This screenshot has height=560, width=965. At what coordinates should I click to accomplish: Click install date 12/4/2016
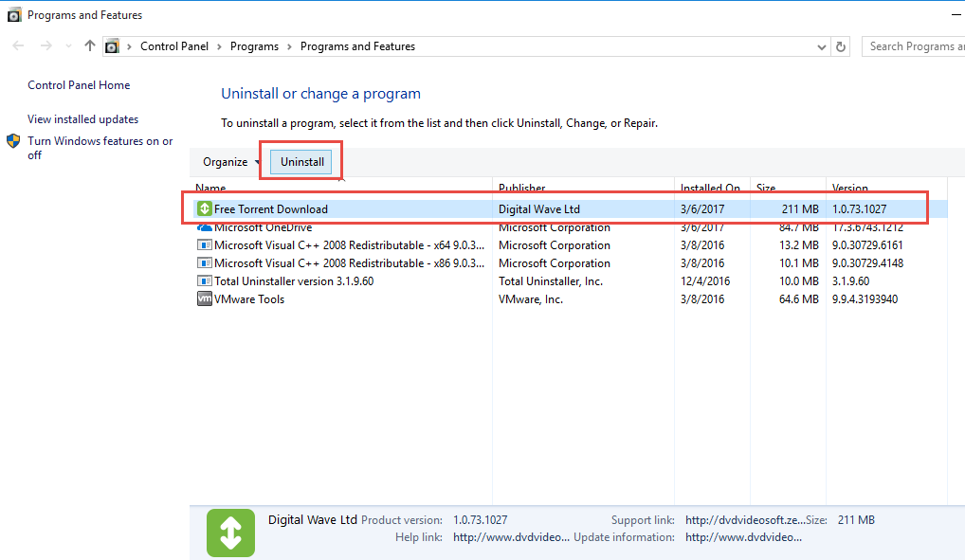(705, 281)
